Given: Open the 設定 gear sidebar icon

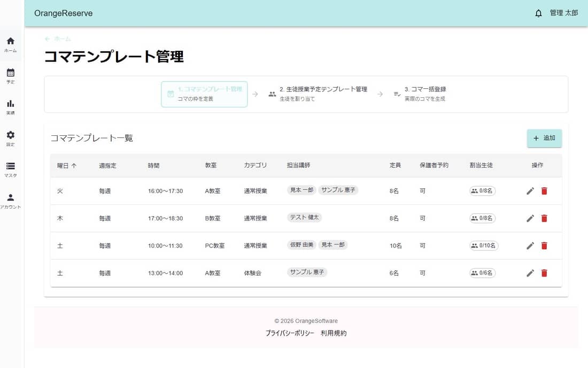Looking at the screenshot, I should pos(11,138).
